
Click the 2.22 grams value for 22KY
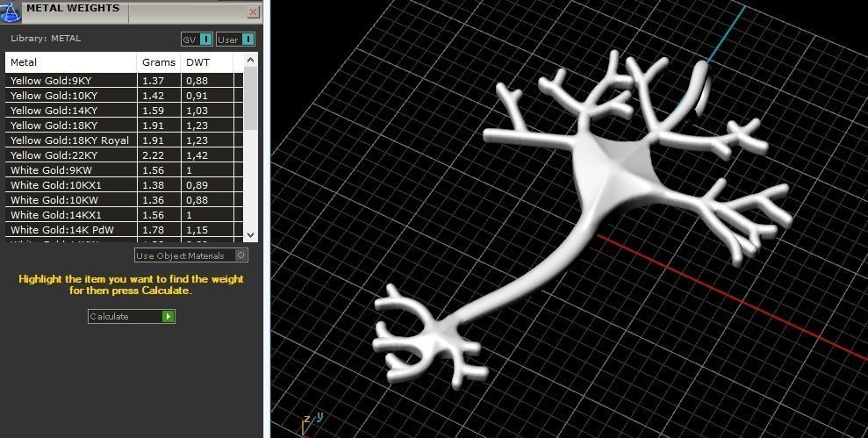pyautogui.click(x=153, y=155)
